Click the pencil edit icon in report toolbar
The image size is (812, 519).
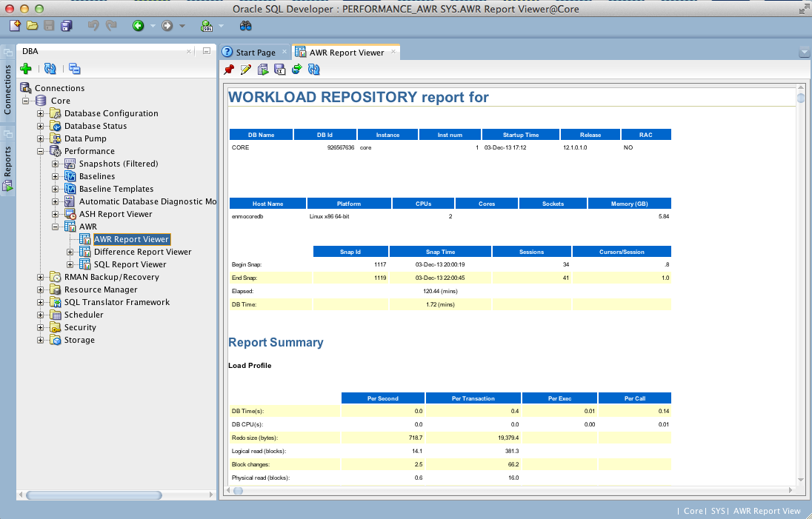246,69
